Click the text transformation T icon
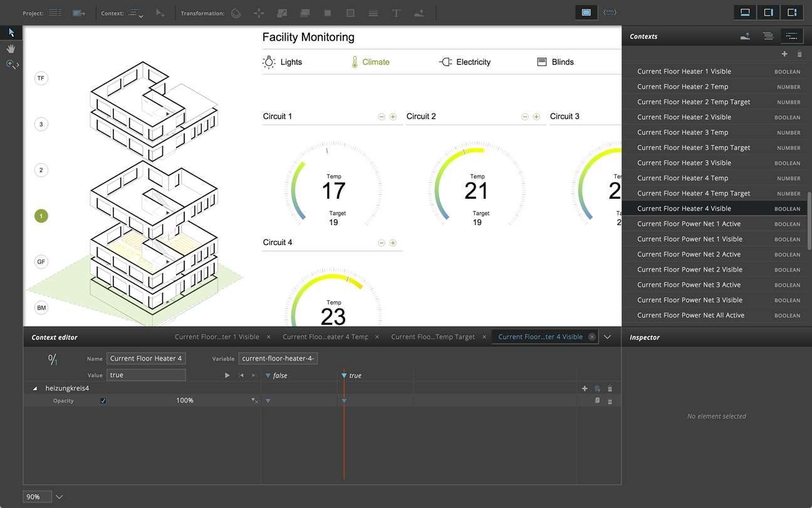This screenshot has height=508, width=812. coord(396,13)
